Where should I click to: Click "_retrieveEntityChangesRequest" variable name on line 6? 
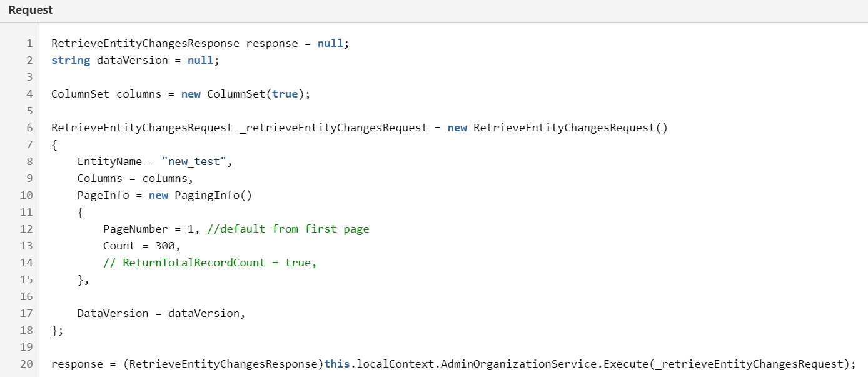click(334, 128)
